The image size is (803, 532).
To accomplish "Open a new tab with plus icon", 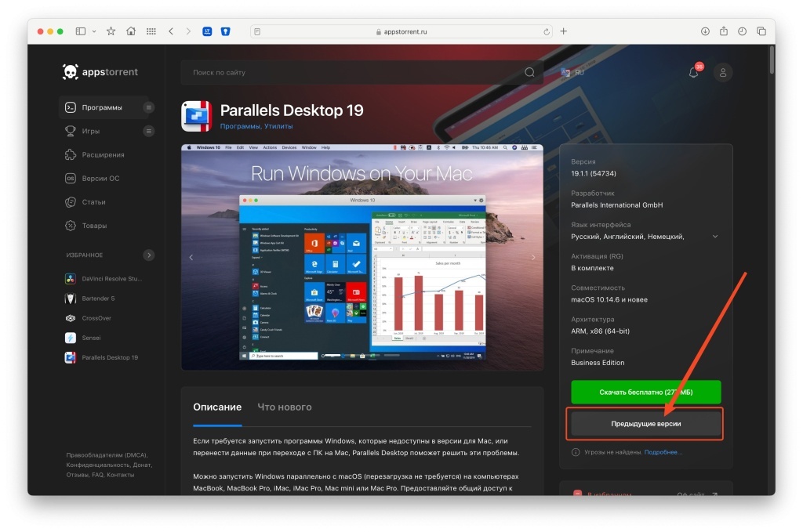I will pos(563,31).
